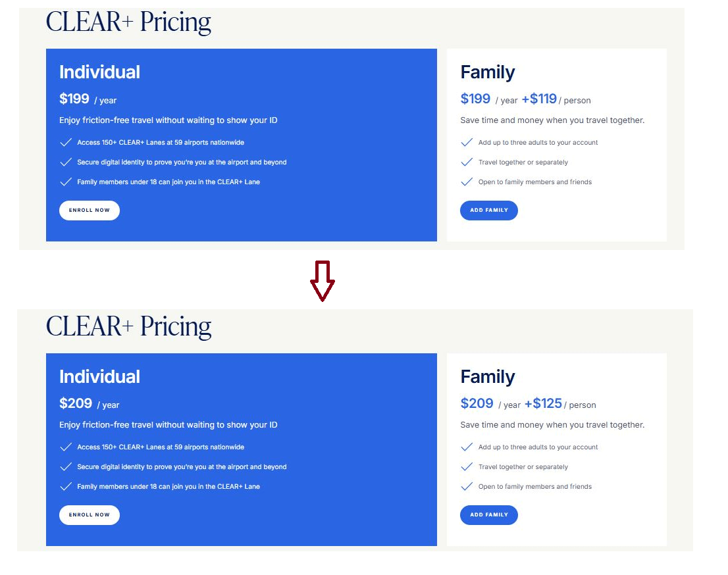Click checkmark beside "Travel together or separately"

click(467, 162)
